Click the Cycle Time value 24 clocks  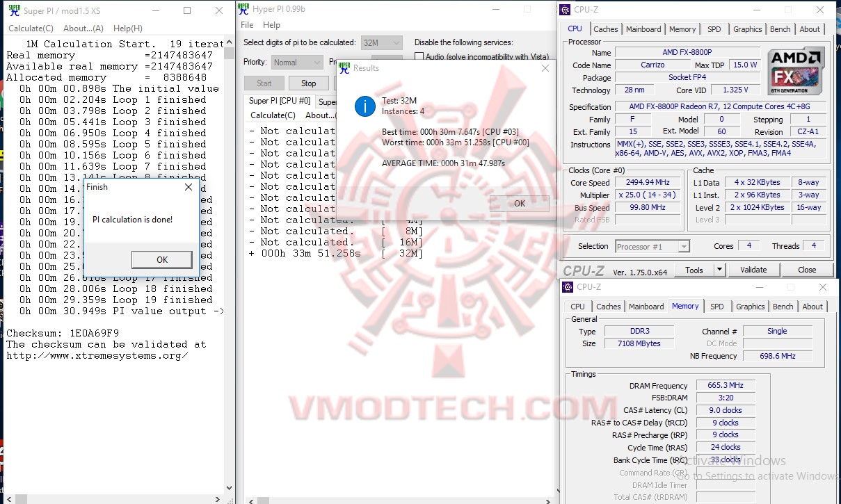(726, 447)
